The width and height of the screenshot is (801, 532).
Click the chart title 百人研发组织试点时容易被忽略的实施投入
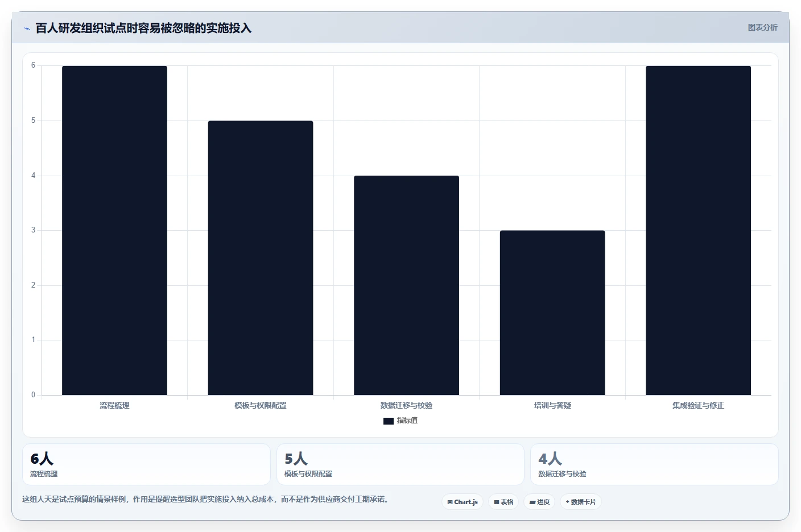(x=143, y=28)
